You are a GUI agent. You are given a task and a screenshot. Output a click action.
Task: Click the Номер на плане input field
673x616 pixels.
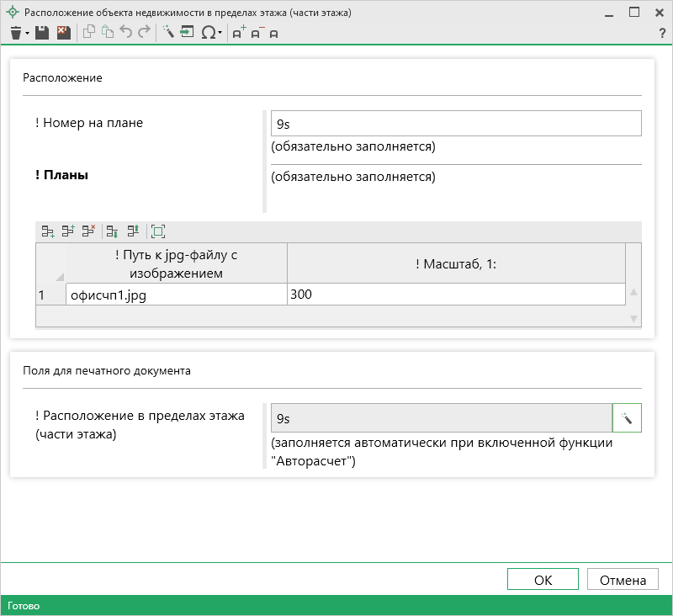(x=456, y=123)
